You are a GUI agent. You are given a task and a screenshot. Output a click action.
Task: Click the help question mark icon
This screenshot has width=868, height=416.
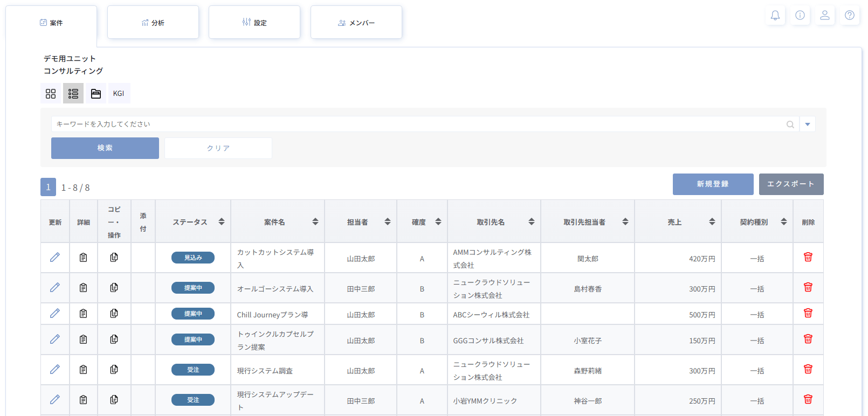(849, 16)
